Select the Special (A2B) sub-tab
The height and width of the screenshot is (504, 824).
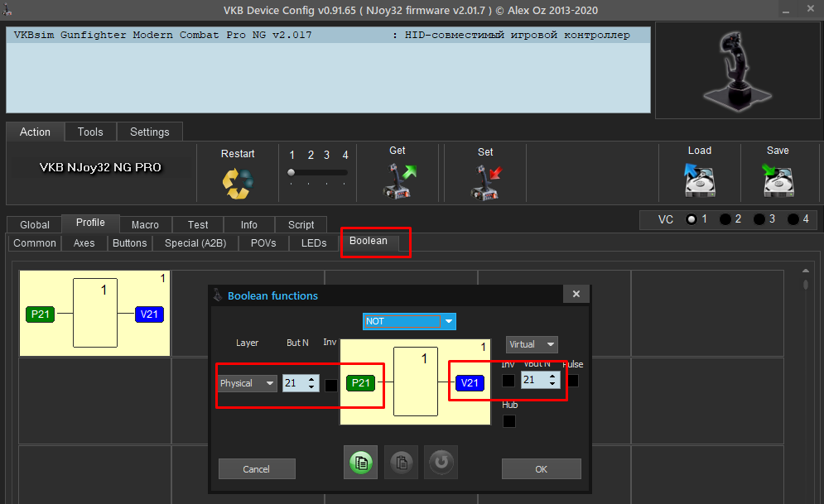pyautogui.click(x=195, y=243)
